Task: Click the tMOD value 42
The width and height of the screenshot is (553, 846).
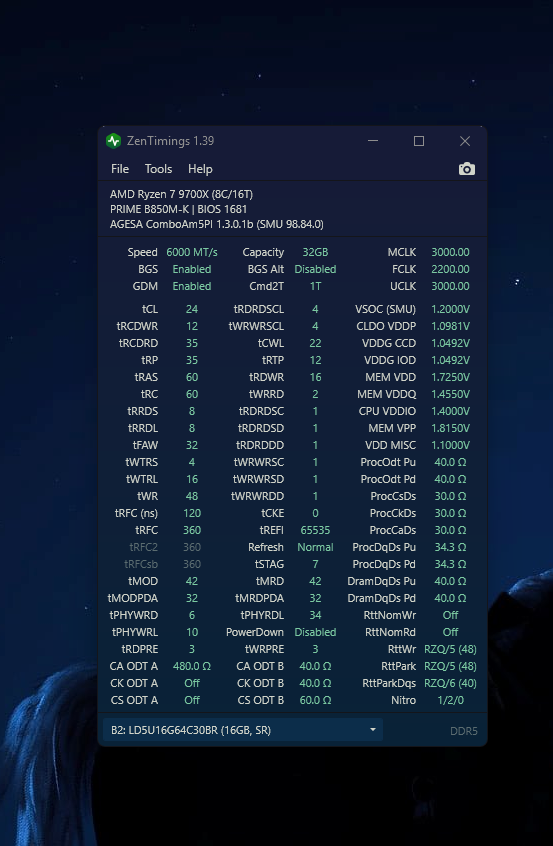Action: click(192, 581)
